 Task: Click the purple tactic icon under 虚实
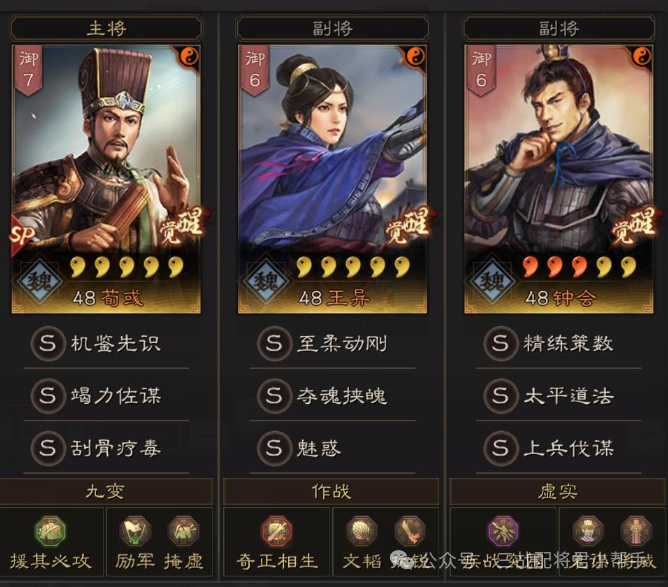[503, 531]
